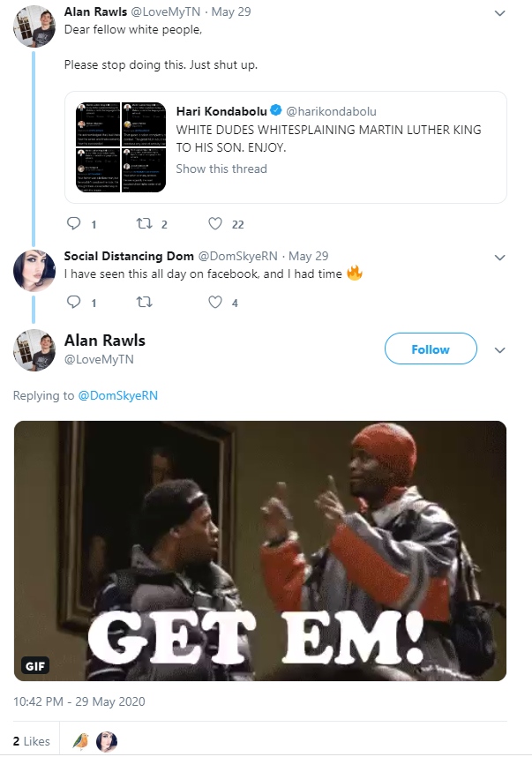Reply to Social Distancing Dom's tweet
Viewport: 532px width, 757px height.
click(74, 303)
